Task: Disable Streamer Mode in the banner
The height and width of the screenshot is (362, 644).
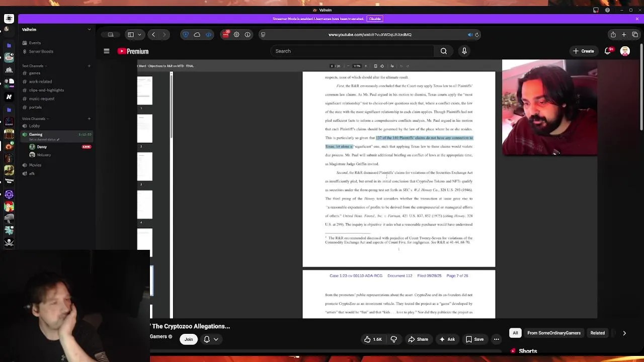Action: pyautogui.click(x=375, y=19)
